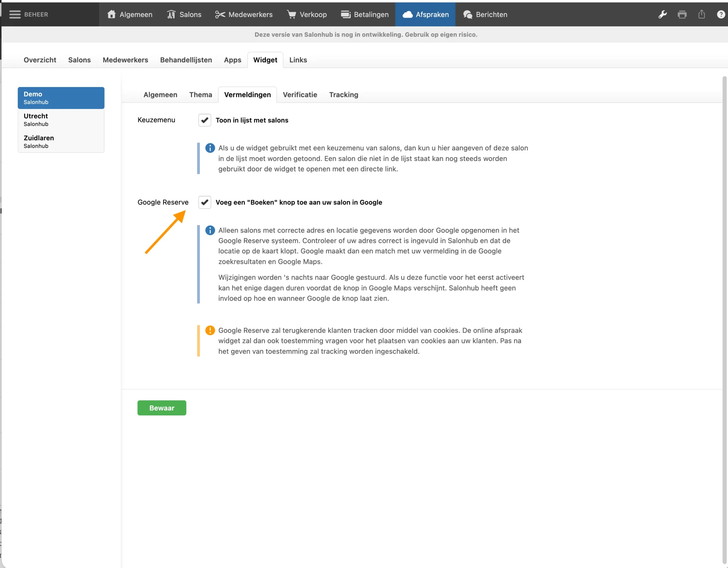Open the Verificatie sub-tab
The height and width of the screenshot is (568, 728).
[x=300, y=95]
